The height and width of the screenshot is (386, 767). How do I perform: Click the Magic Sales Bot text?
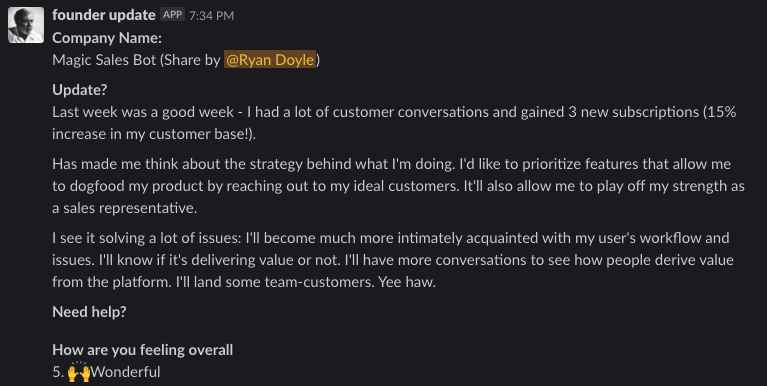(x=104, y=60)
